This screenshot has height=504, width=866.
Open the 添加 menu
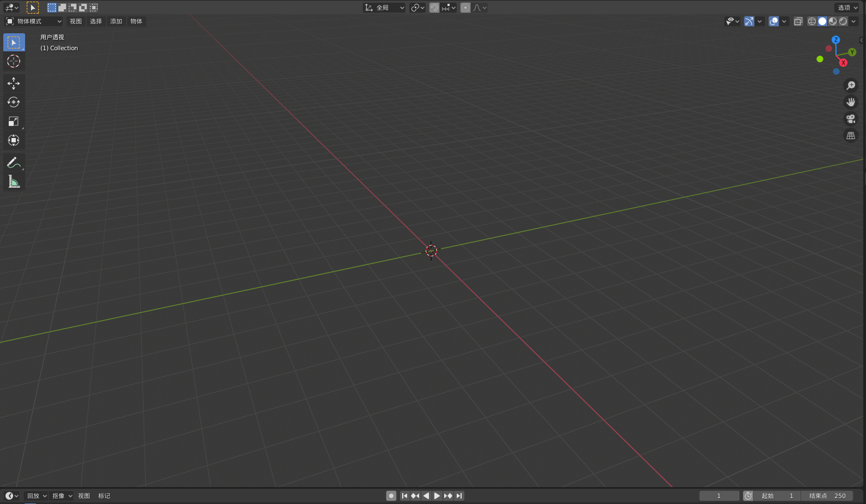116,21
